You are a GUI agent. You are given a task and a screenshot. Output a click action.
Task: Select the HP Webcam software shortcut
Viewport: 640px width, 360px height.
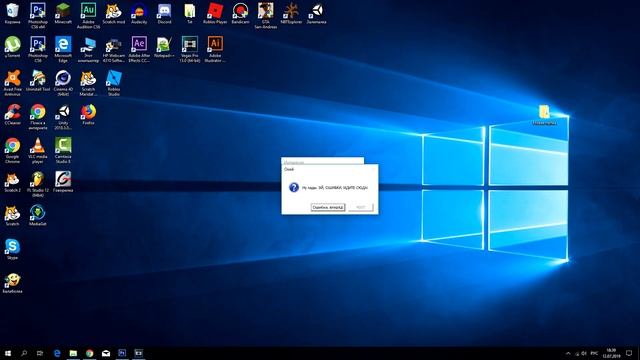pos(113,49)
